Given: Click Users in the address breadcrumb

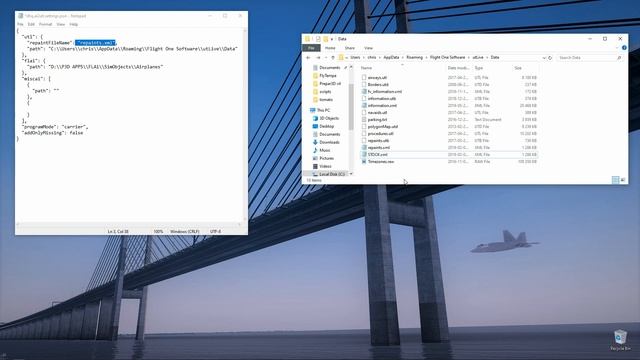Looking at the screenshot, I should pyautogui.click(x=356, y=58).
